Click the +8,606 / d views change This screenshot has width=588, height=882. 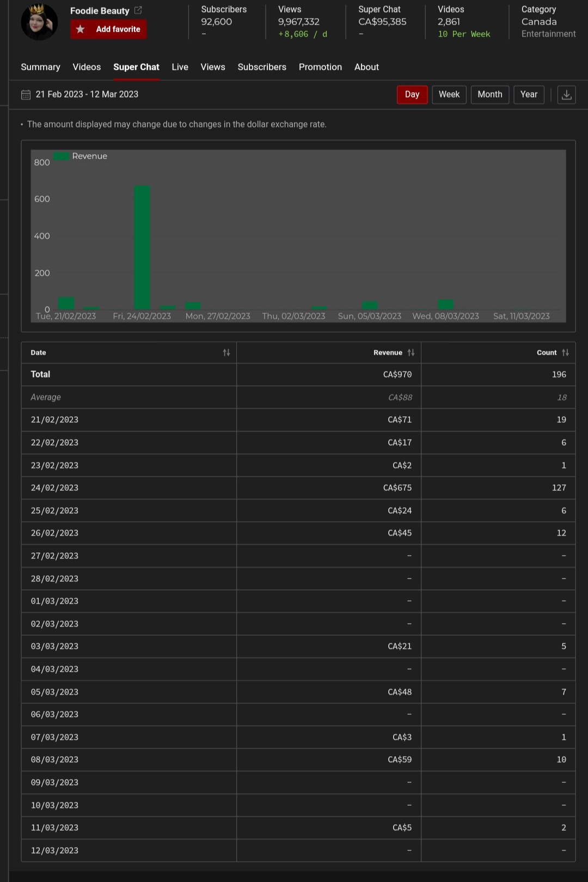coord(303,34)
